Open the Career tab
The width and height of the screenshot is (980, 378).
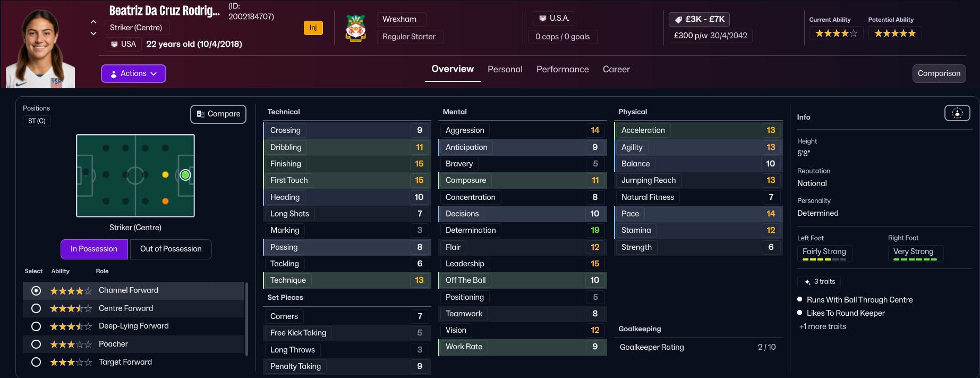click(x=616, y=69)
